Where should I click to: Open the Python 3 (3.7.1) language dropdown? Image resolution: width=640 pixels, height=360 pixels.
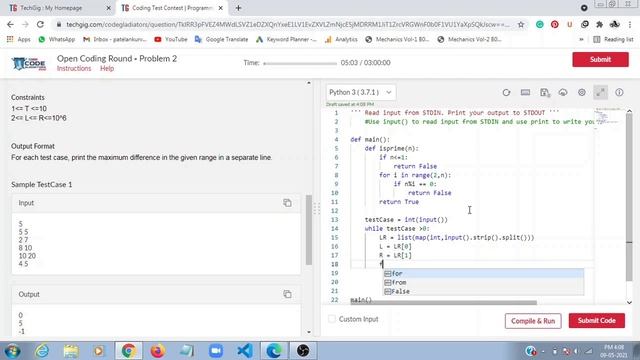(361, 92)
